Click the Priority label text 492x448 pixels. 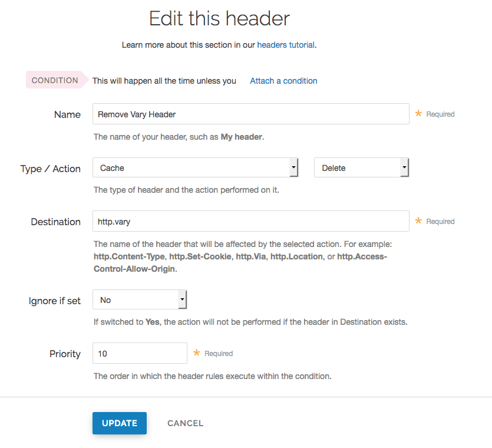click(65, 354)
